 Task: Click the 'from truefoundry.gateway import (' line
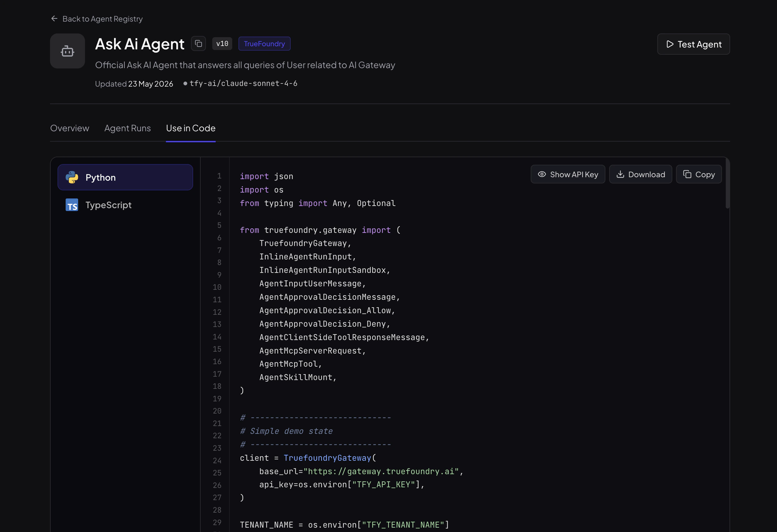(320, 230)
